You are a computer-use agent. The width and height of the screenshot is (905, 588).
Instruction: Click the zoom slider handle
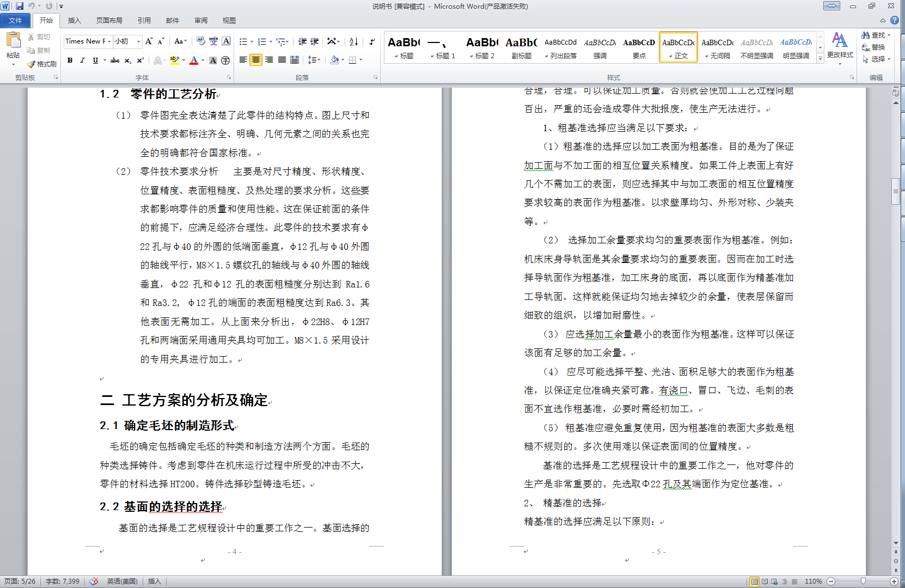coord(863,581)
